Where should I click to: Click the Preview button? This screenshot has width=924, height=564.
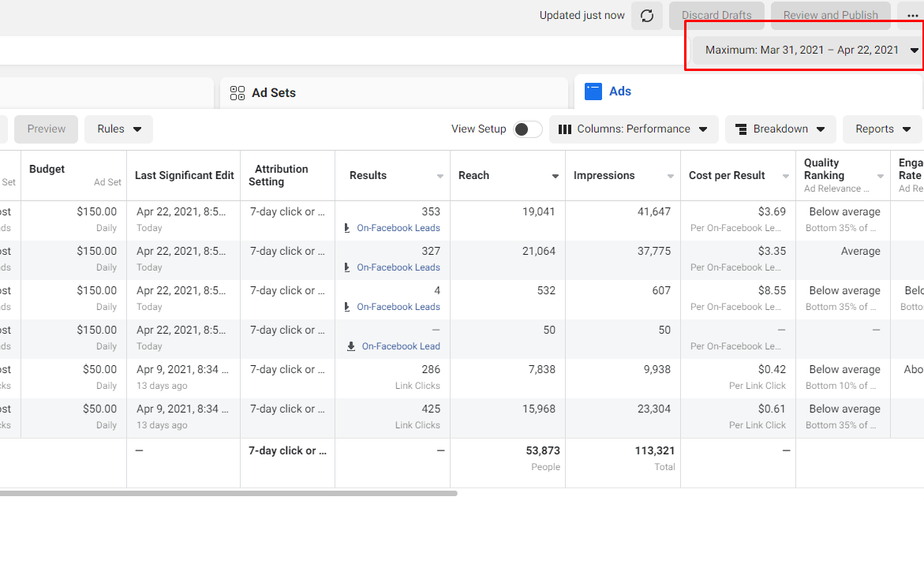(46, 129)
